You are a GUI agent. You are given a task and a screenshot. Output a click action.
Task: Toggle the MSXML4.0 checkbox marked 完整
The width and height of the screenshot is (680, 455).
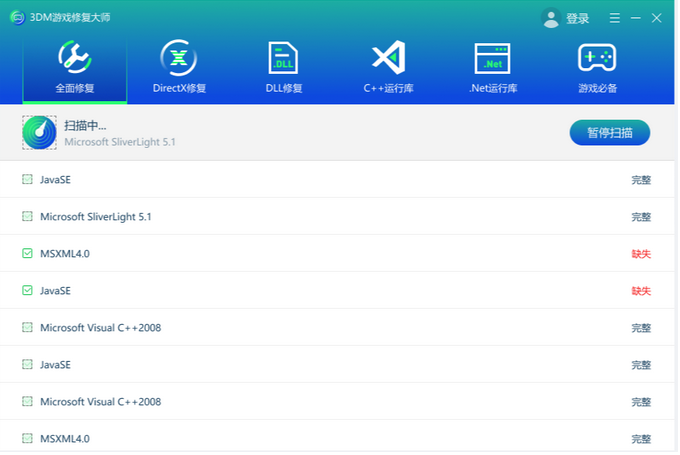pyautogui.click(x=27, y=439)
